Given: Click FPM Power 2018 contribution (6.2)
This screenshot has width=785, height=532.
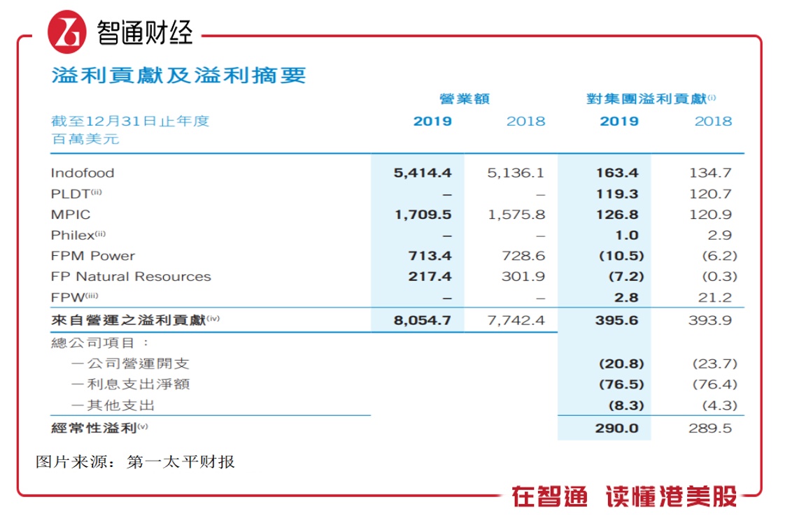Looking at the screenshot, I should point(720,256).
